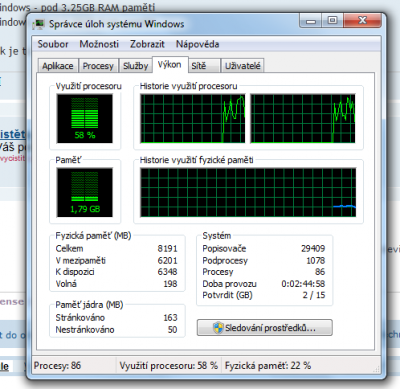The height and width of the screenshot is (389, 400).
Task: Switch to the Uživatelé tab
Action: coord(242,66)
